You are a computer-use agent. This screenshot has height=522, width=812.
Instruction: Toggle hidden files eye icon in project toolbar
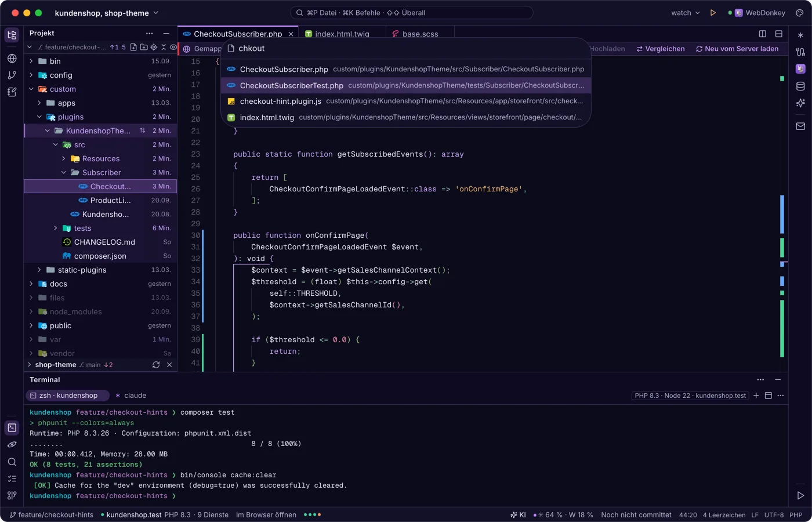pos(173,47)
